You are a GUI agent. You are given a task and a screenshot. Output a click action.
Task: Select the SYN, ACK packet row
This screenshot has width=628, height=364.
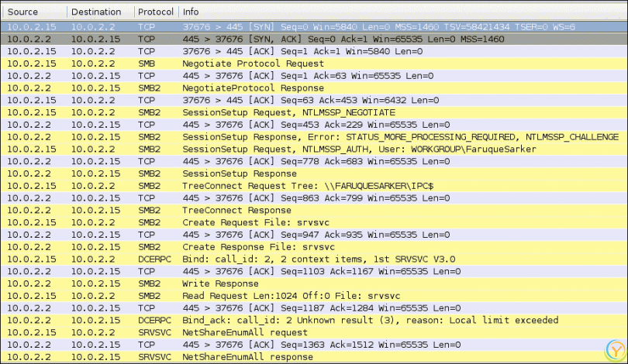pos(310,39)
